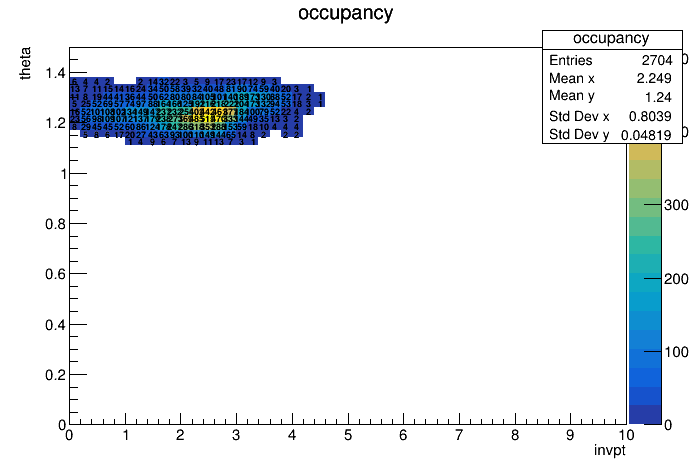
Task: Click the y-axis tick label '0.8'
Action: (x=55, y=224)
